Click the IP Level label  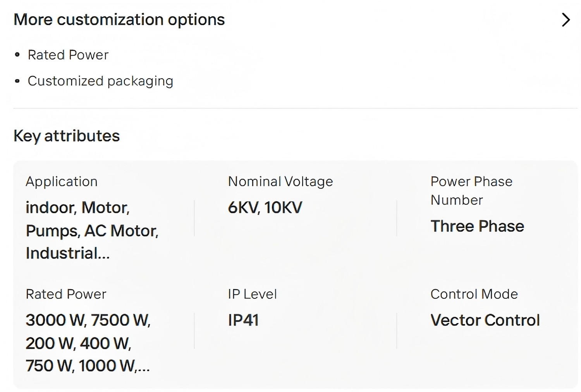coord(253,294)
